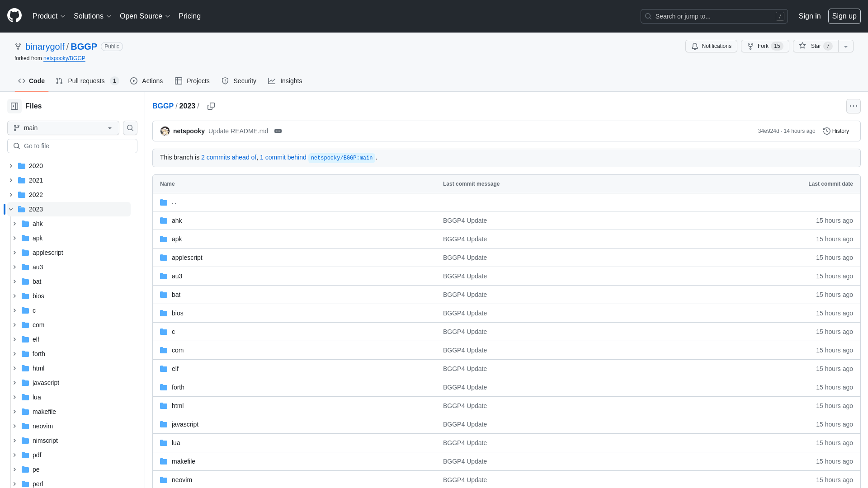Expand the nimscript folder in tree
The height and width of the screenshot is (488, 868).
14,441
